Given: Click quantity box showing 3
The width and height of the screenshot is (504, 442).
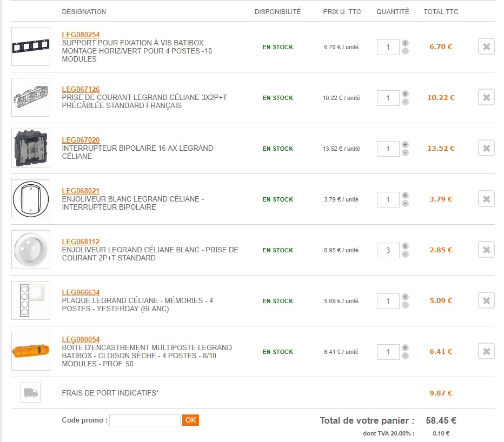Looking at the screenshot, I should click(388, 250).
